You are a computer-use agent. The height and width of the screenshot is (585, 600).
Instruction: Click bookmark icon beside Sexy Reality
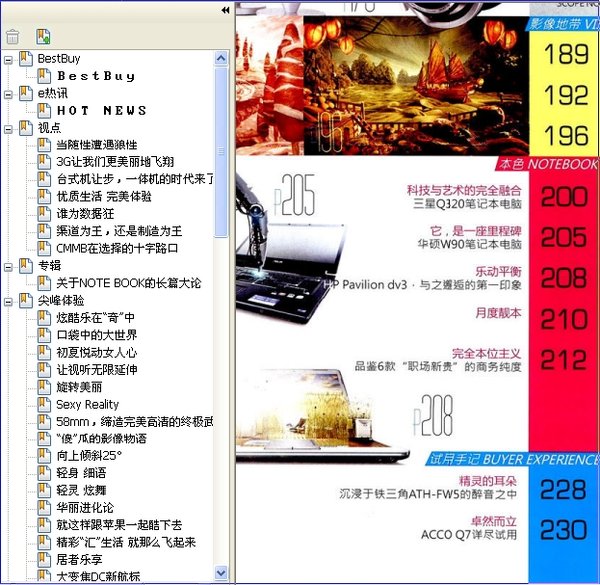pyautogui.click(x=44, y=404)
